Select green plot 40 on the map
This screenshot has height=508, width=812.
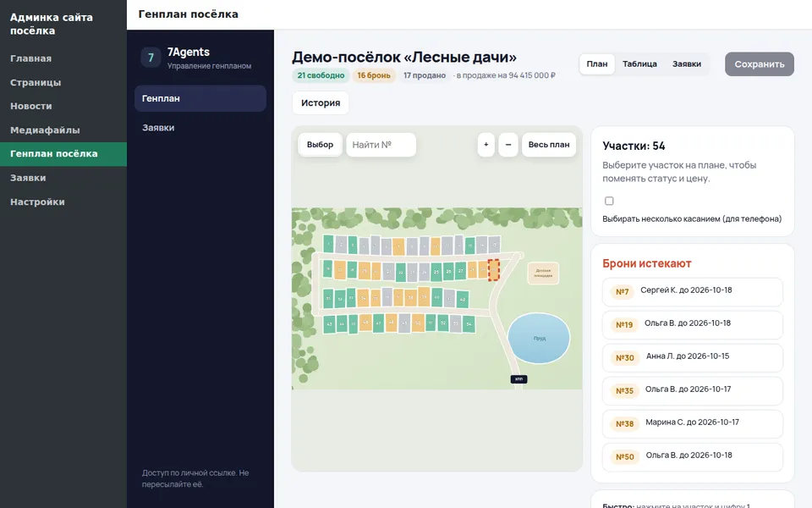437,297
